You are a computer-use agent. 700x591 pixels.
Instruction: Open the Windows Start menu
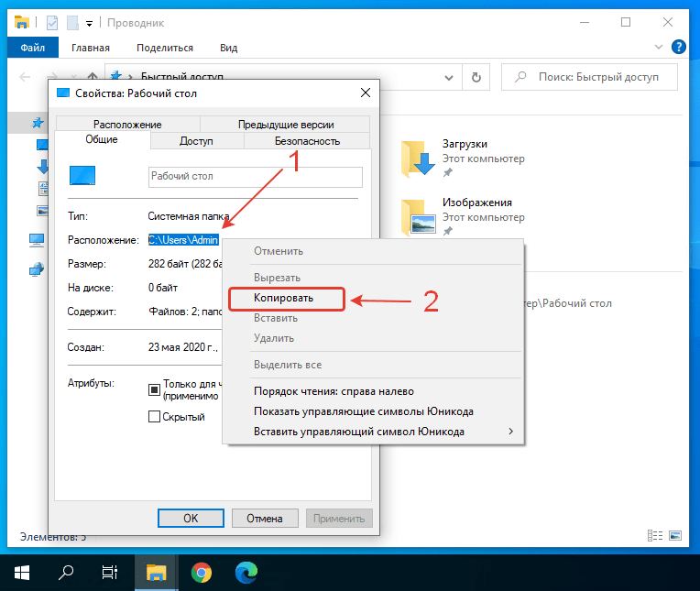coord(22,573)
